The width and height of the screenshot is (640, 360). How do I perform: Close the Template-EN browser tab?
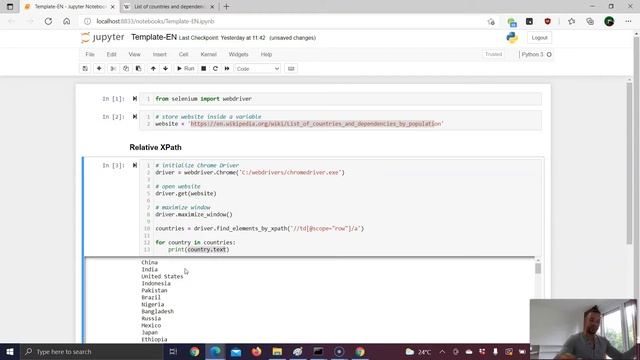pyautogui.click(x=113, y=7)
